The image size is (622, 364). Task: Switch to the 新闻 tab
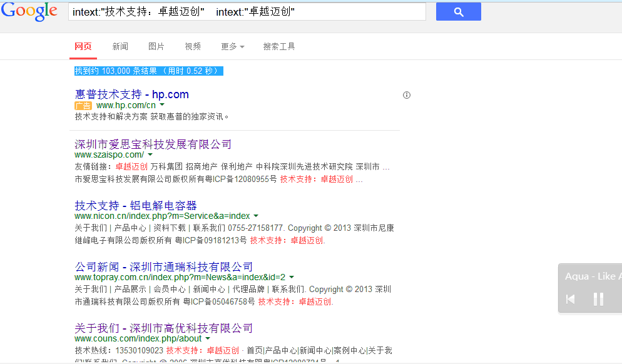coord(120,46)
